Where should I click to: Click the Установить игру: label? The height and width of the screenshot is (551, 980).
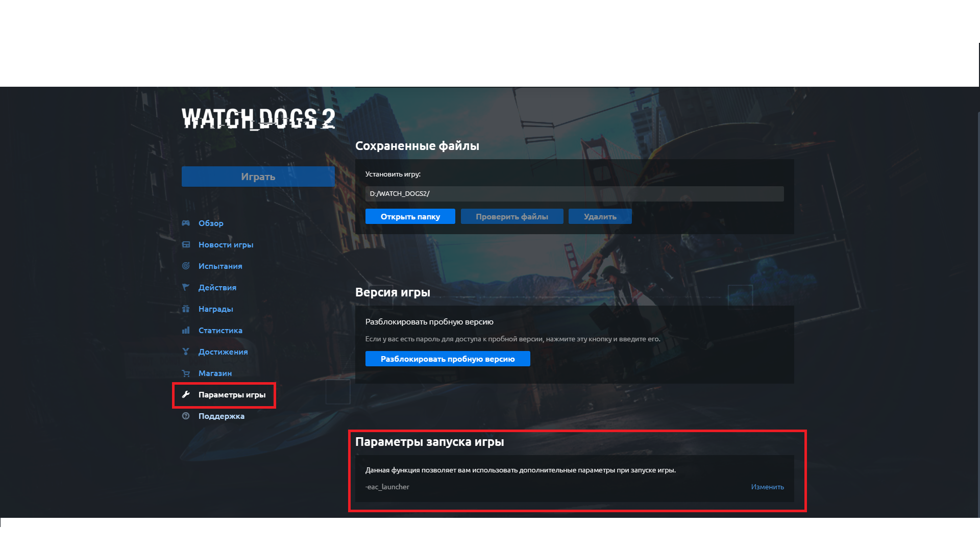(393, 174)
